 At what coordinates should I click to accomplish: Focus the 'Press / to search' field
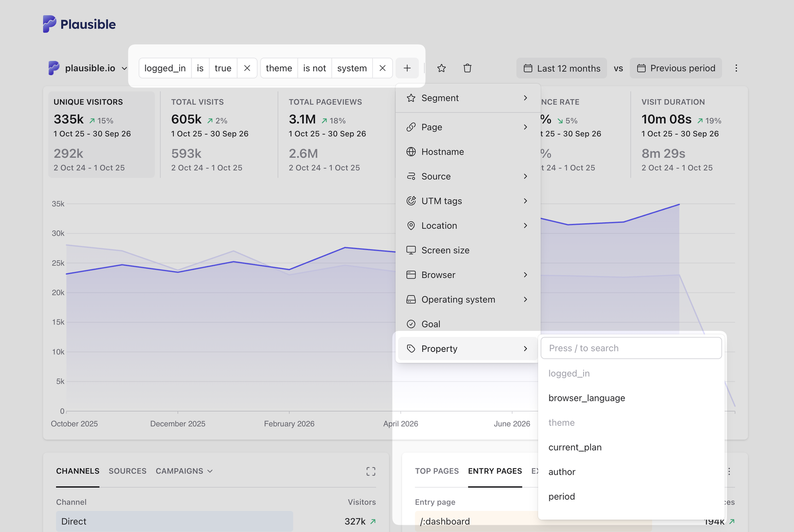click(631, 348)
